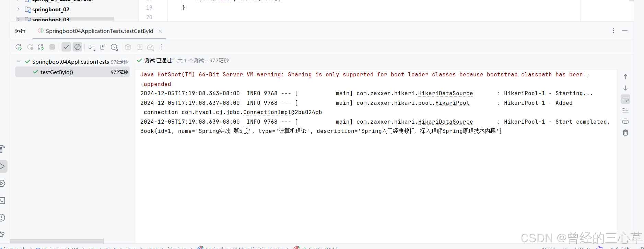This screenshot has height=249, width=644.
Task: Print the console output
Action: pyautogui.click(x=625, y=121)
